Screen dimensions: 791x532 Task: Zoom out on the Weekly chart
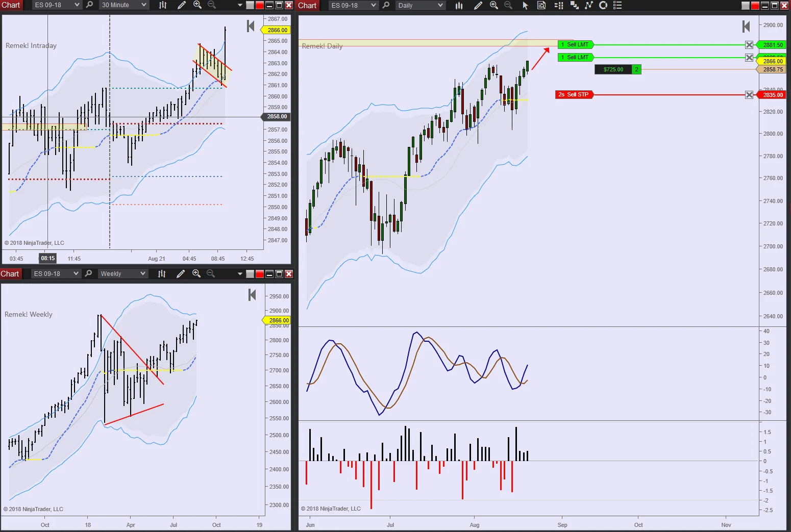tap(211, 273)
